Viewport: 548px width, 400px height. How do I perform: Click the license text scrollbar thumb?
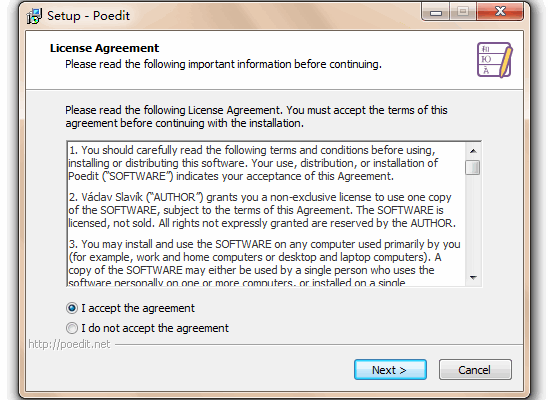point(473,167)
